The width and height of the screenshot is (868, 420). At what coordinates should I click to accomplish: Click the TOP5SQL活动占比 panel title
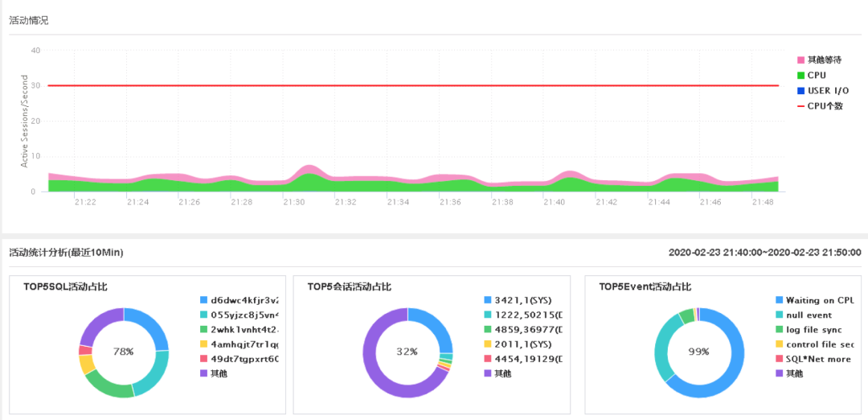[x=65, y=286]
